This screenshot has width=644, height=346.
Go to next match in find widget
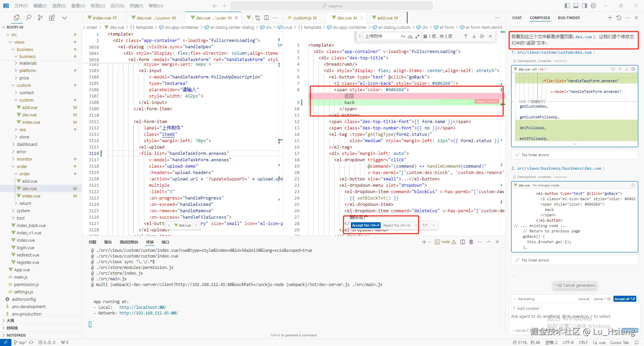click(474, 36)
